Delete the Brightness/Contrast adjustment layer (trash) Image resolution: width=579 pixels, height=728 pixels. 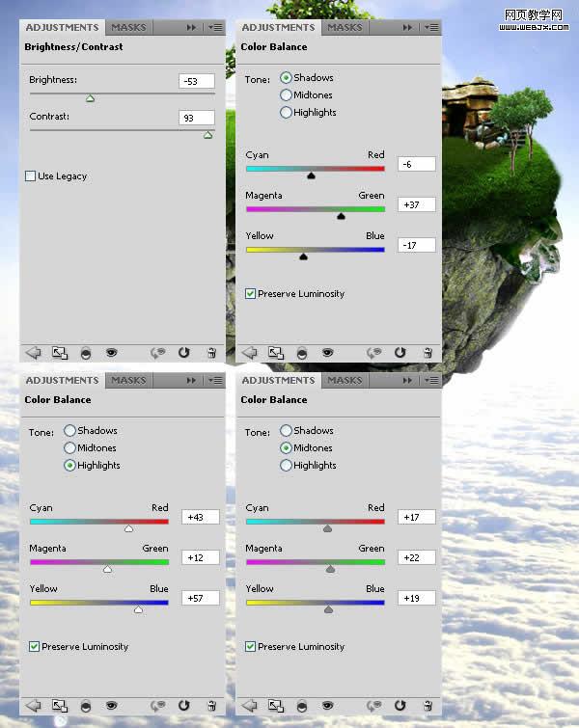pyautogui.click(x=211, y=353)
